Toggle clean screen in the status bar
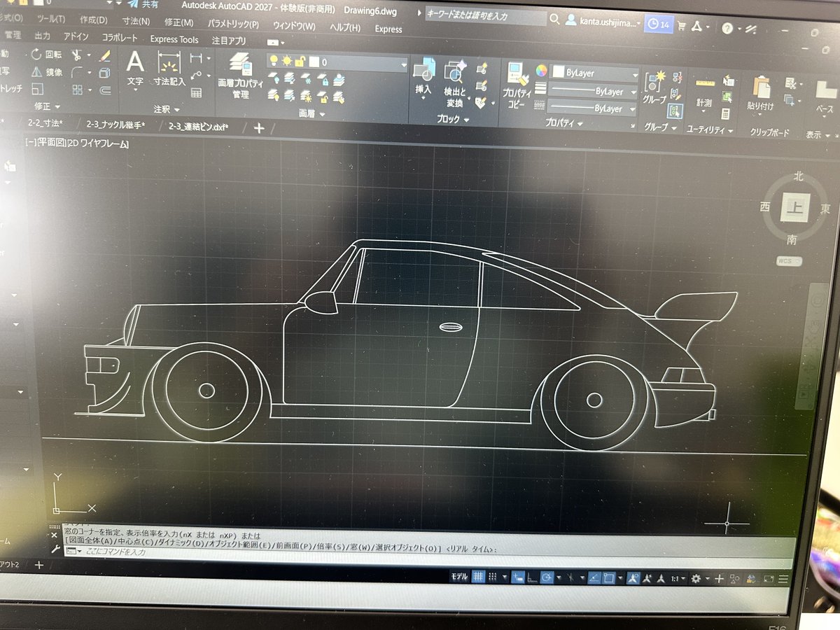The width and height of the screenshot is (840, 630). click(x=769, y=579)
